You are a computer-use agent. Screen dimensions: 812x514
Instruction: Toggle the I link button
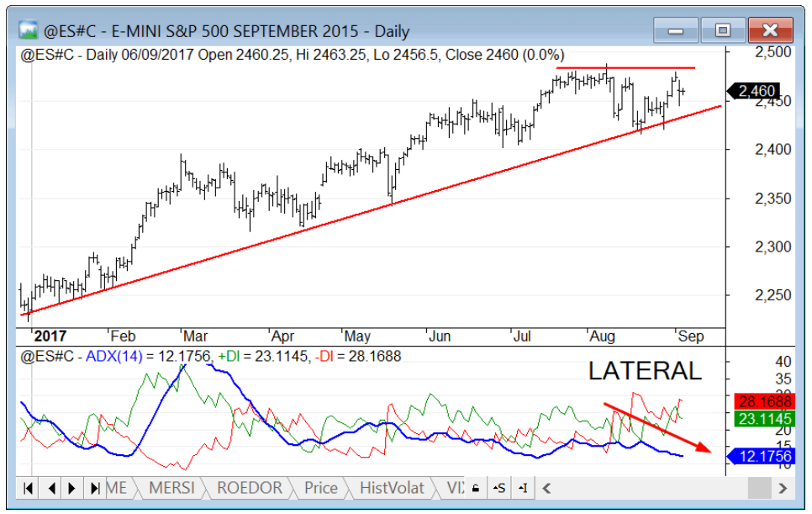coord(522,488)
